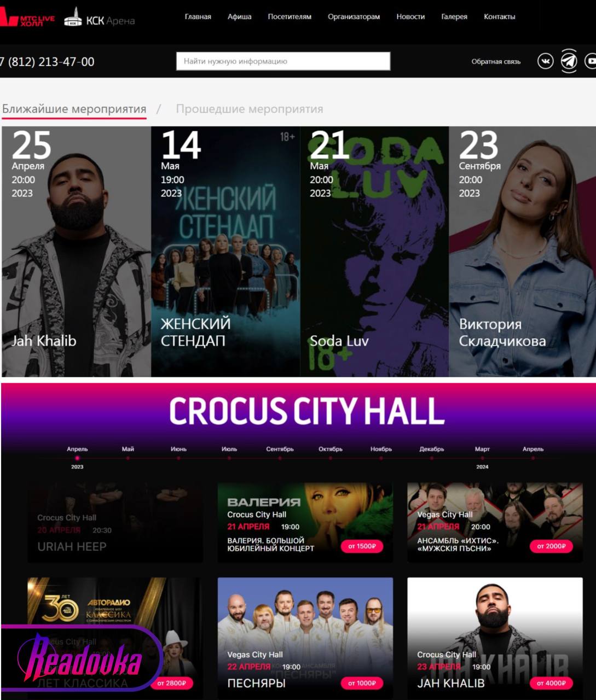Click the от 1000₽ button for Песняры

pos(362,683)
